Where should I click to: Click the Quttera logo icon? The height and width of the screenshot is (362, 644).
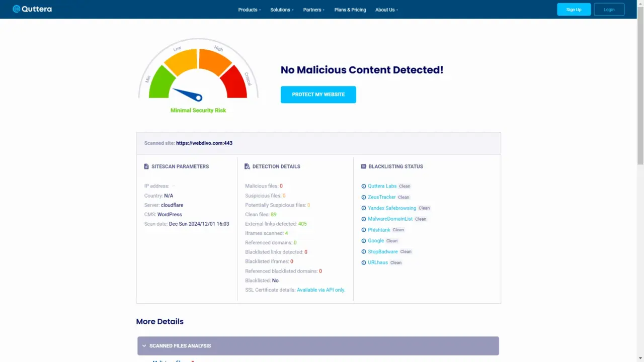17,9
